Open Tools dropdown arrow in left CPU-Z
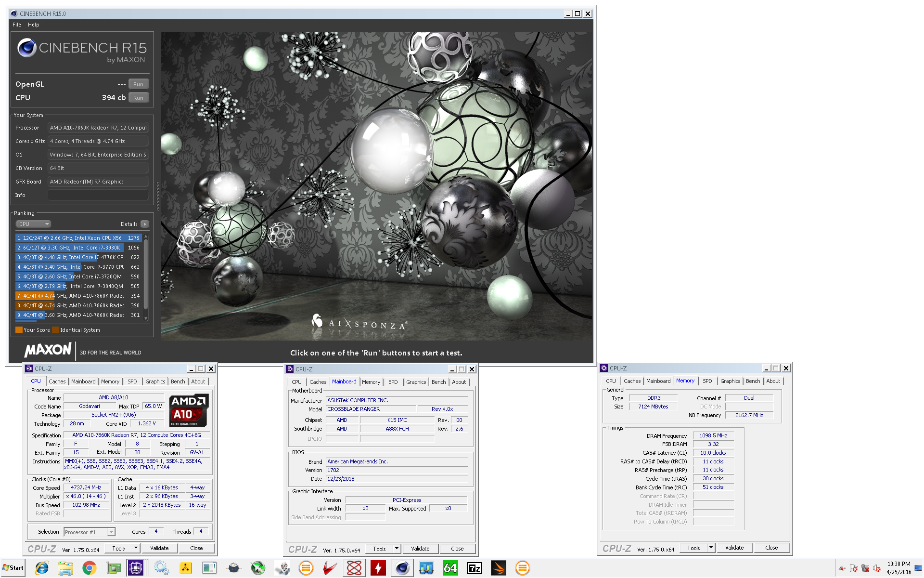The width and height of the screenshot is (924, 578). (136, 548)
